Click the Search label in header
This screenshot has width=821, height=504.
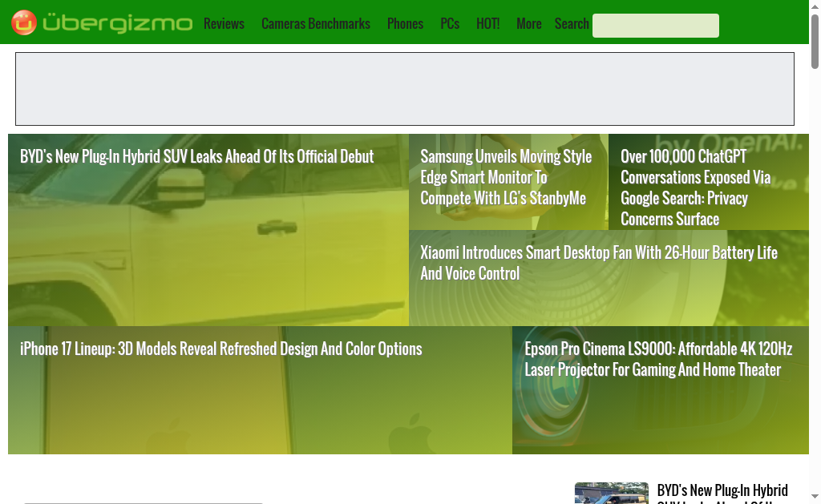click(572, 23)
